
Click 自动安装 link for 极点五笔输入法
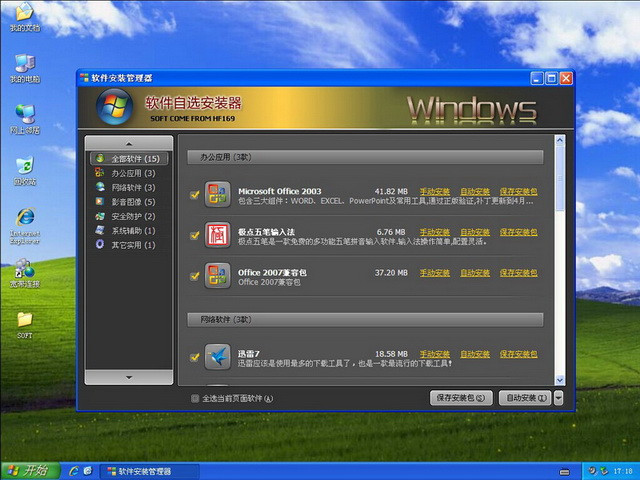click(x=475, y=232)
